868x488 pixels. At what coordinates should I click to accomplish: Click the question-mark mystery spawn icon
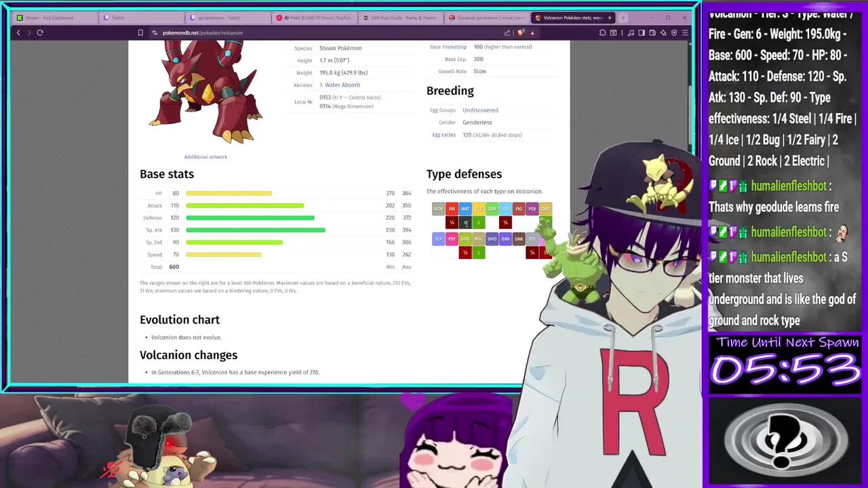pyautogui.click(x=785, y=441)
